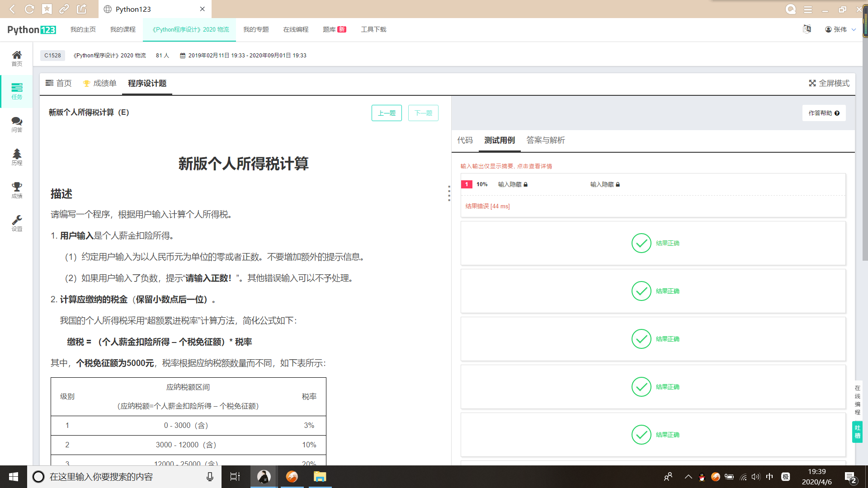The width and height of the screenshot is (868, 488).
Task: Open the 成绩 trophy sidebar icon
Action: (17, 190)
